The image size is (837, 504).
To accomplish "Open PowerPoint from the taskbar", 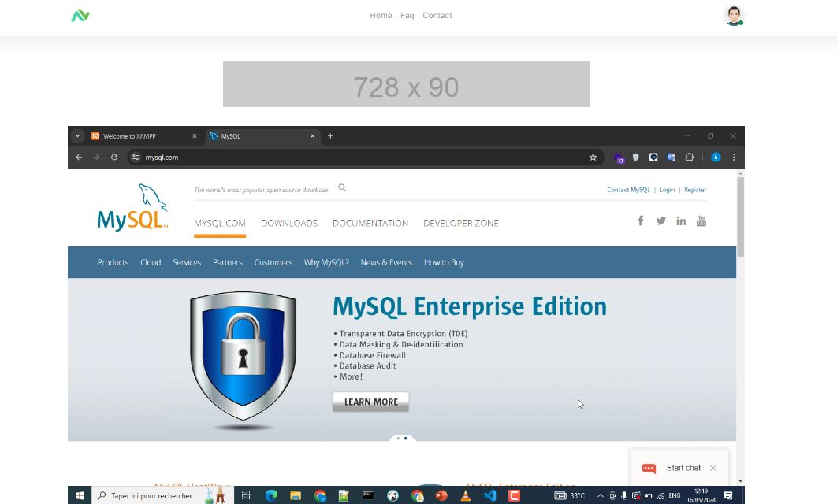I will [441, 495].
